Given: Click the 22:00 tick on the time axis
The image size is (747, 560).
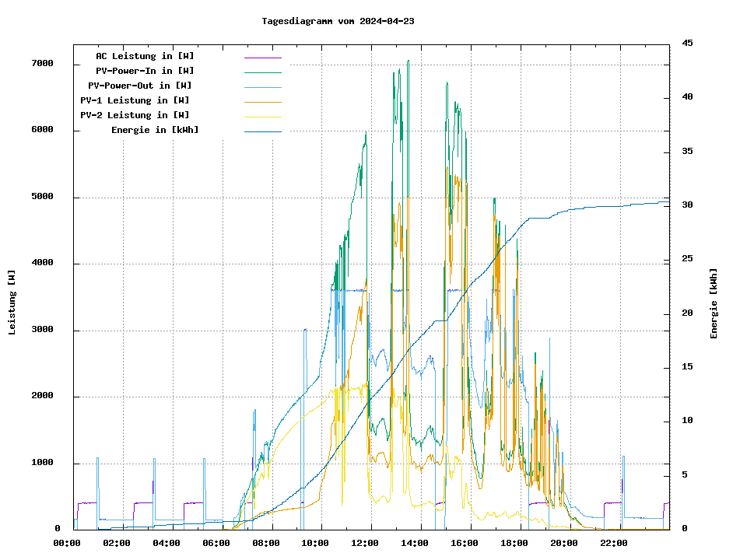Looking at the screenshot, I should 614,543.
